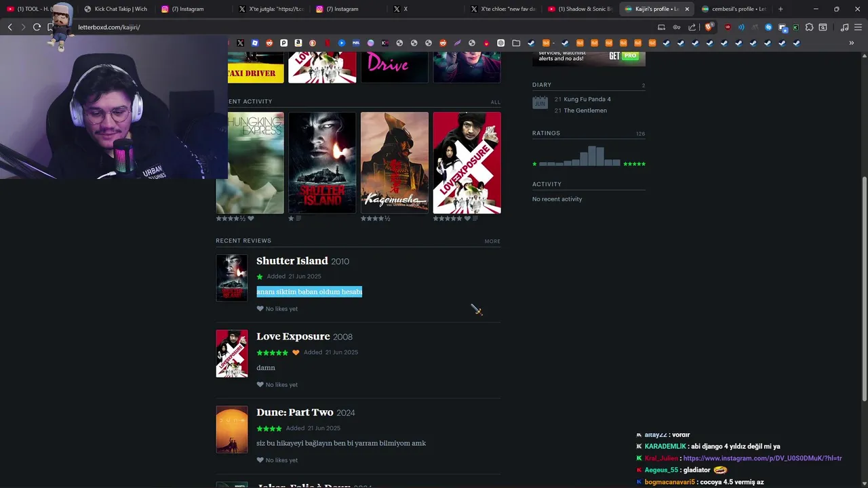Click the five-star end of ratings histogram

pos(634,164)
